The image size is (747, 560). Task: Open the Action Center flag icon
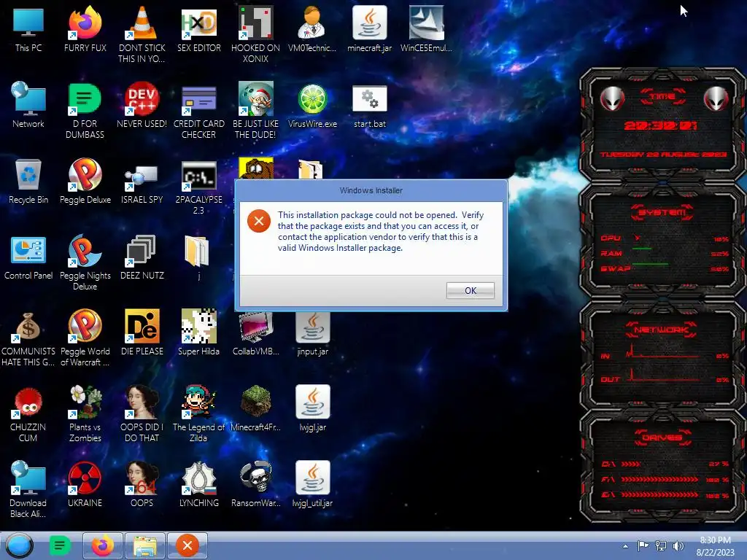point(643,545)
